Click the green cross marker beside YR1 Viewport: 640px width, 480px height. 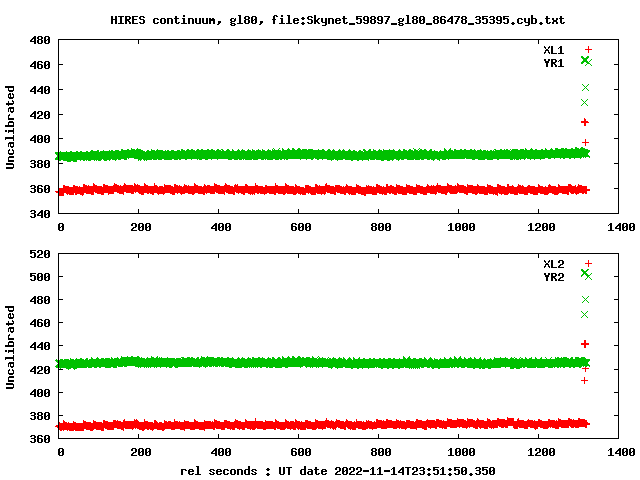tap(588, 62)
